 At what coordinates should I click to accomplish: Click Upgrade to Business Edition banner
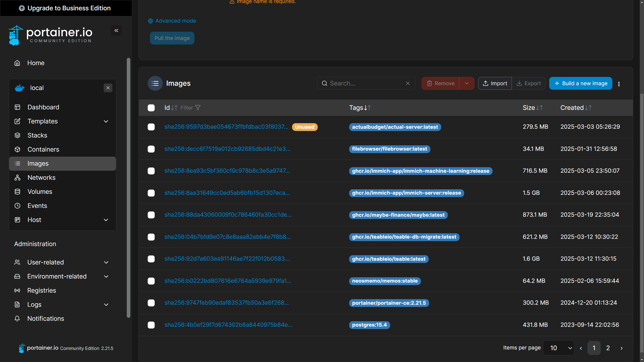click(66, 8)
